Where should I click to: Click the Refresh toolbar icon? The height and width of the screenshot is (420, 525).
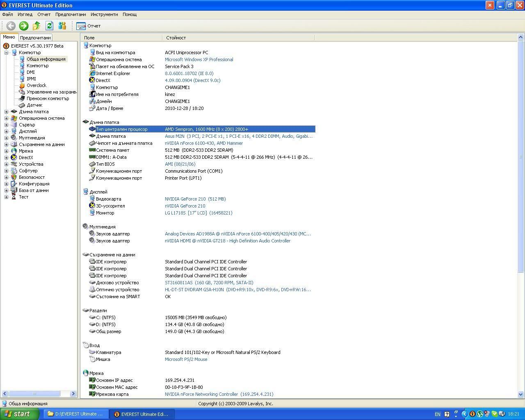tap(49, 26)
